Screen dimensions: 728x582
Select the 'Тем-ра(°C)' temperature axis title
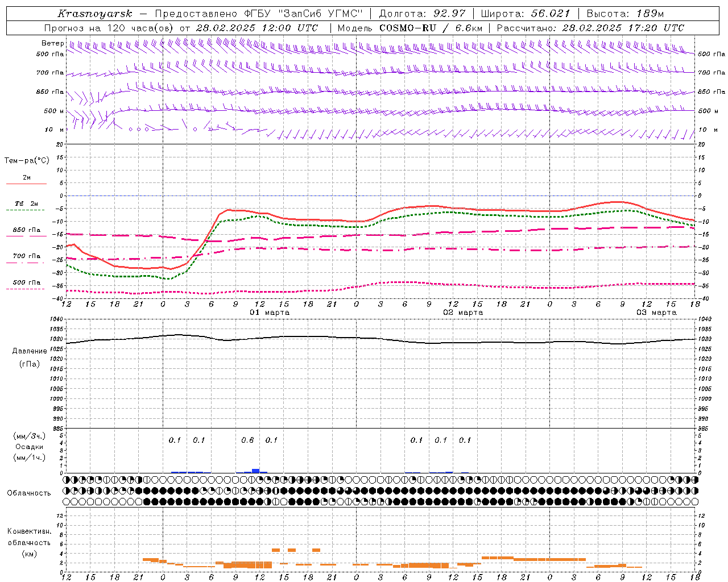(27, 161)
